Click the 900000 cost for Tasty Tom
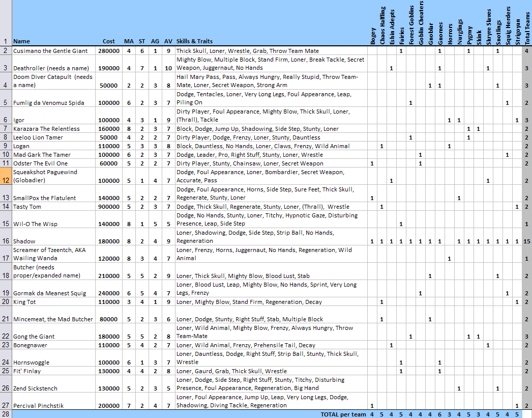 pos(108,206)
